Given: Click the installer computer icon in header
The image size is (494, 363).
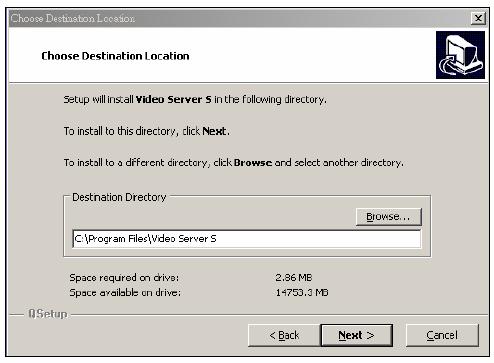Looking at the screenshot, I should pos(460,55).
